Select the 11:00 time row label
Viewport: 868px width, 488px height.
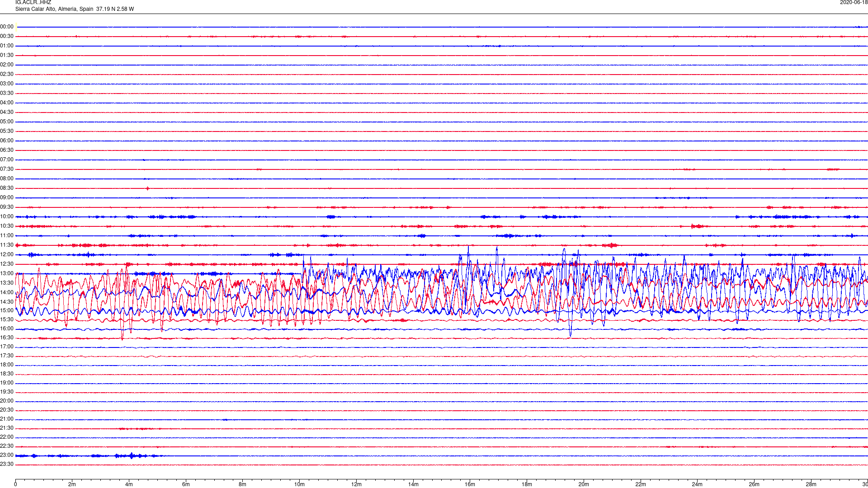7,235
